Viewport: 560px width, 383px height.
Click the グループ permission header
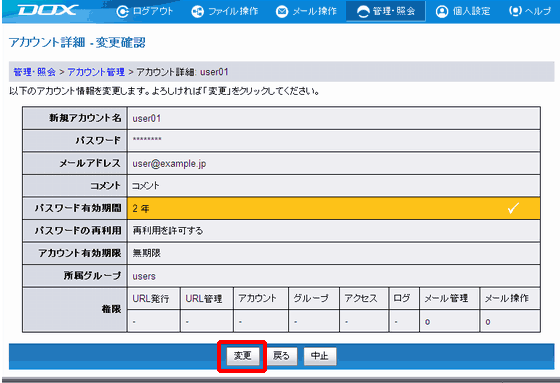pyautogui.click(x=311, y=298)
